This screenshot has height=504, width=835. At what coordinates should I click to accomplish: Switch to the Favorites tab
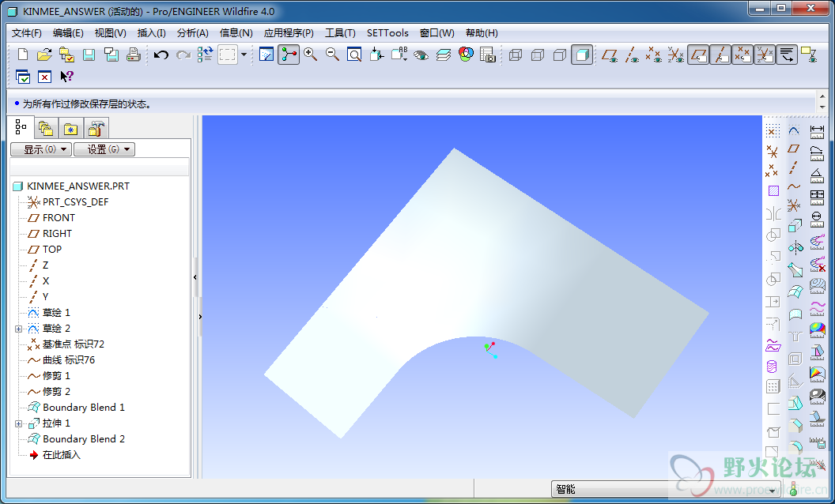coord(71,128)
